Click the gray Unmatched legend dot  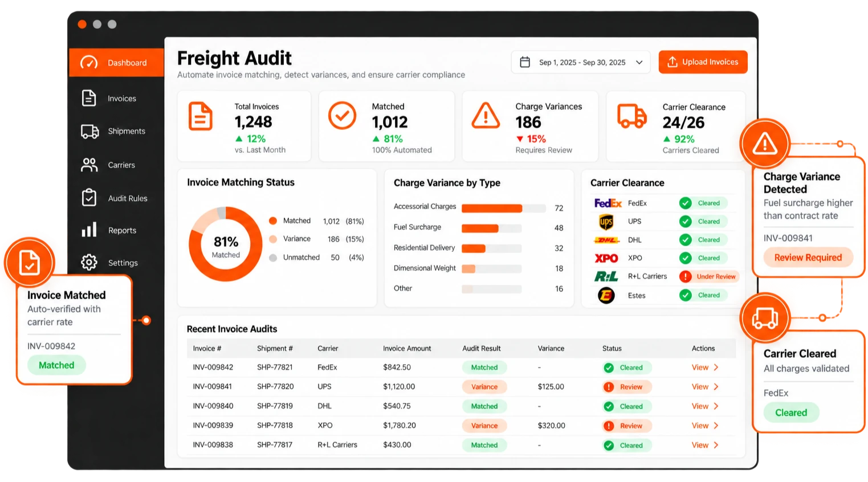tap(273, 258)
